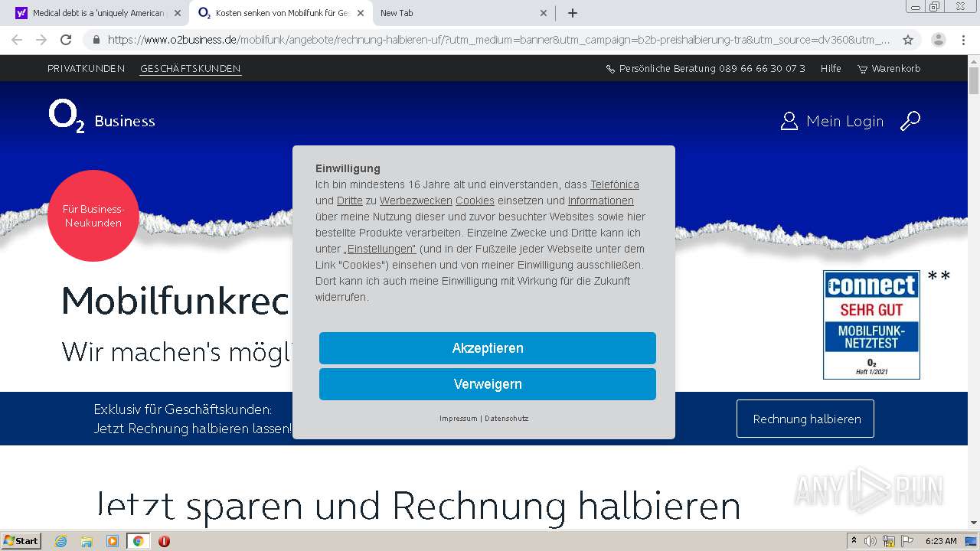The height and width of the screenshot is (551, 980).
Task: Click the Rechnung halbieren button
Action: click(x=805, y=419)
